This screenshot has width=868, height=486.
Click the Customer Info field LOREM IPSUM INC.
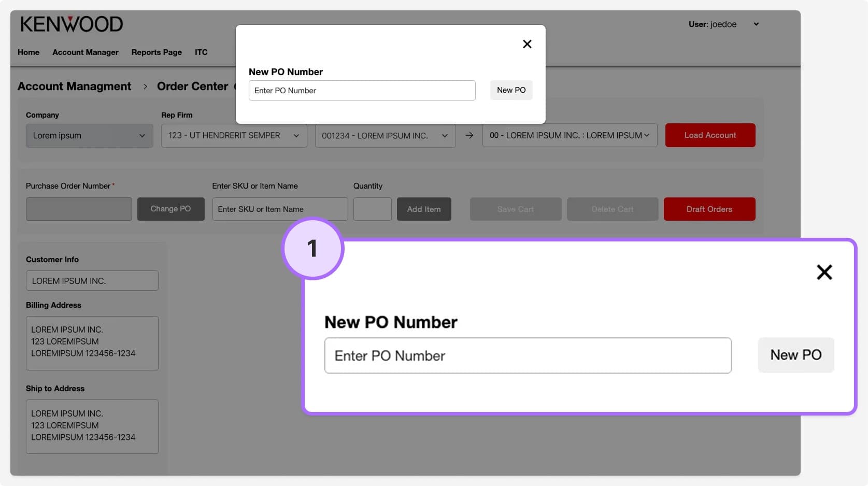click(x=92, y=281)
